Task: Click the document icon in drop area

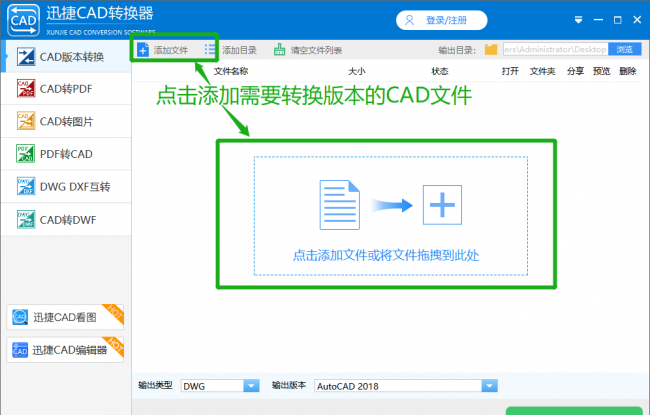Action: point(340,205)
